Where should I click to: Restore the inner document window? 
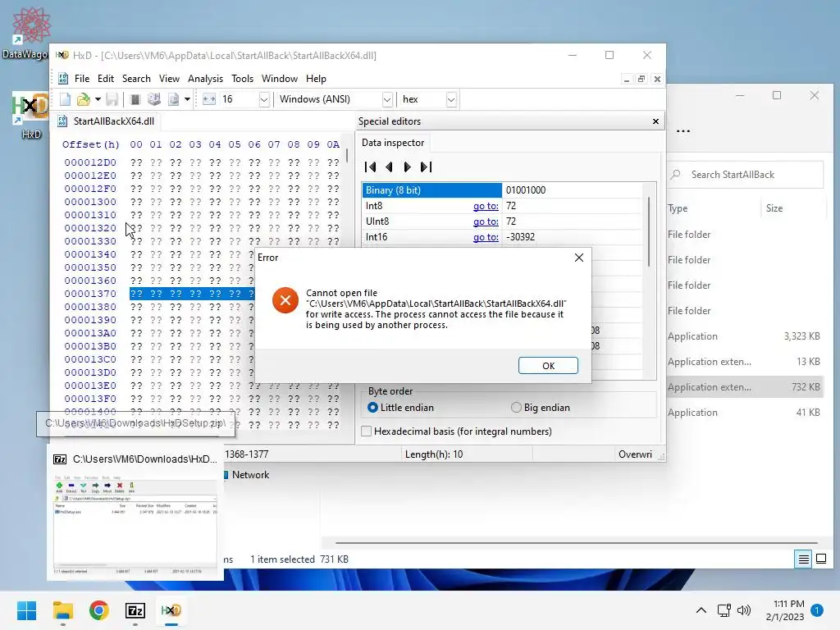(641, 80)
